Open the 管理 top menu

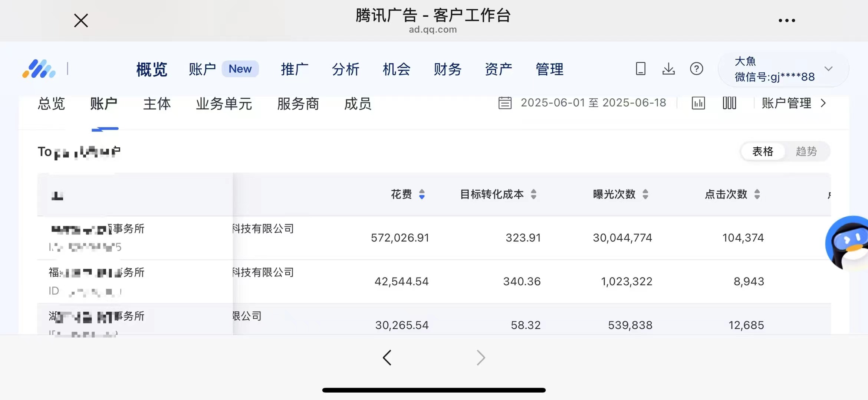tap(549, 69)
